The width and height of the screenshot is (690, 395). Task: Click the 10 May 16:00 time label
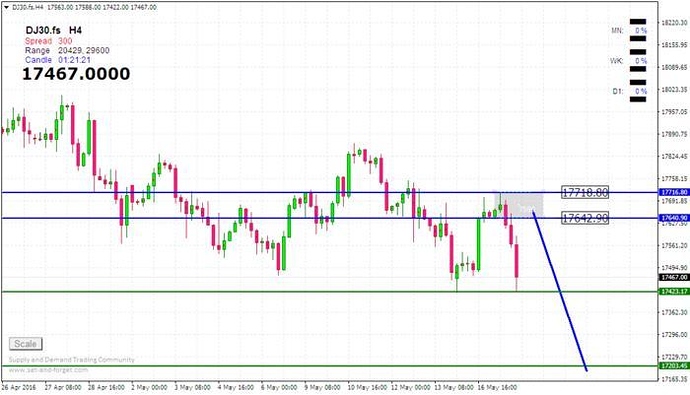pyautogui.click(x=367, y=388)
